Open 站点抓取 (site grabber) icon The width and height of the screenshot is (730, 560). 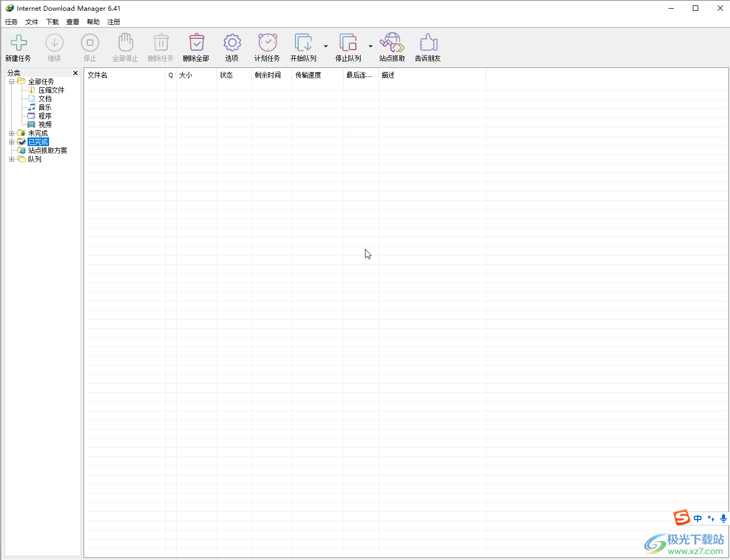[392, 43]
